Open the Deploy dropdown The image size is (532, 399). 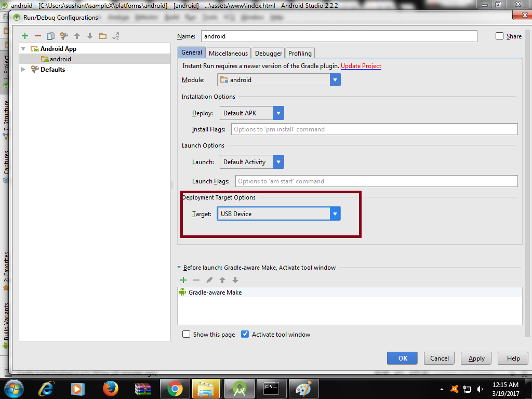tap(279, 113)
